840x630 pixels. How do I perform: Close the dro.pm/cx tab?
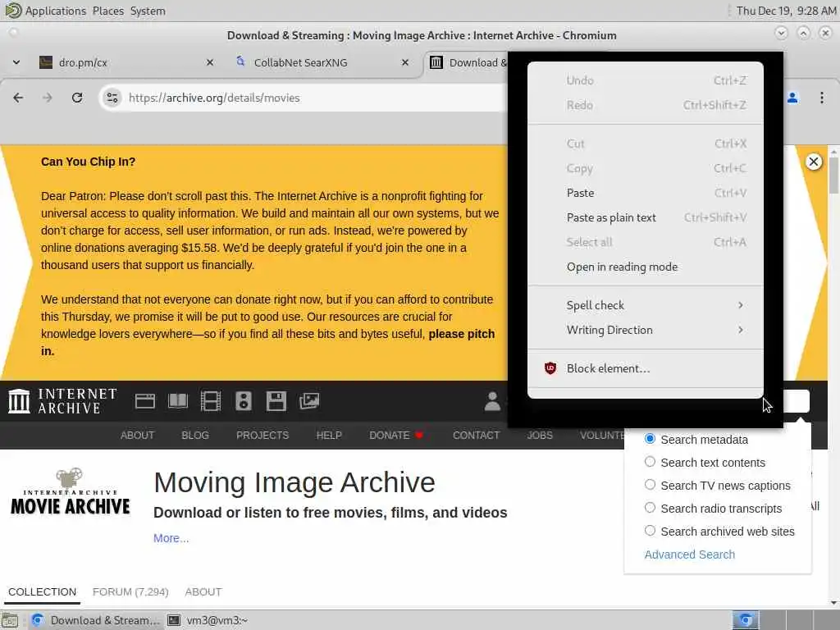tap(210, 62)
